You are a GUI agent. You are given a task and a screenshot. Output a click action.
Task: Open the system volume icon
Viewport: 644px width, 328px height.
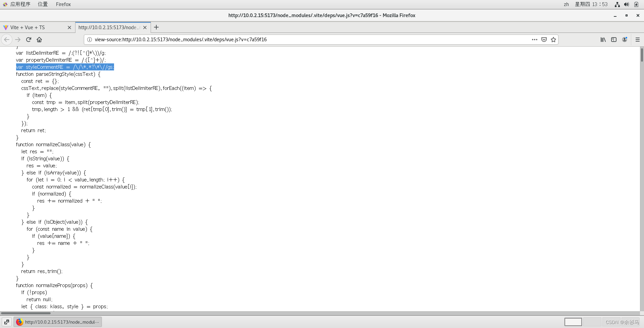pyautogui.click(x=626, y=4)
